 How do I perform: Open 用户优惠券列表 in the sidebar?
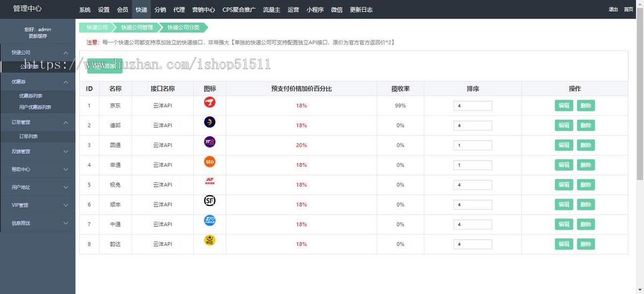click(x=35, y=107)
